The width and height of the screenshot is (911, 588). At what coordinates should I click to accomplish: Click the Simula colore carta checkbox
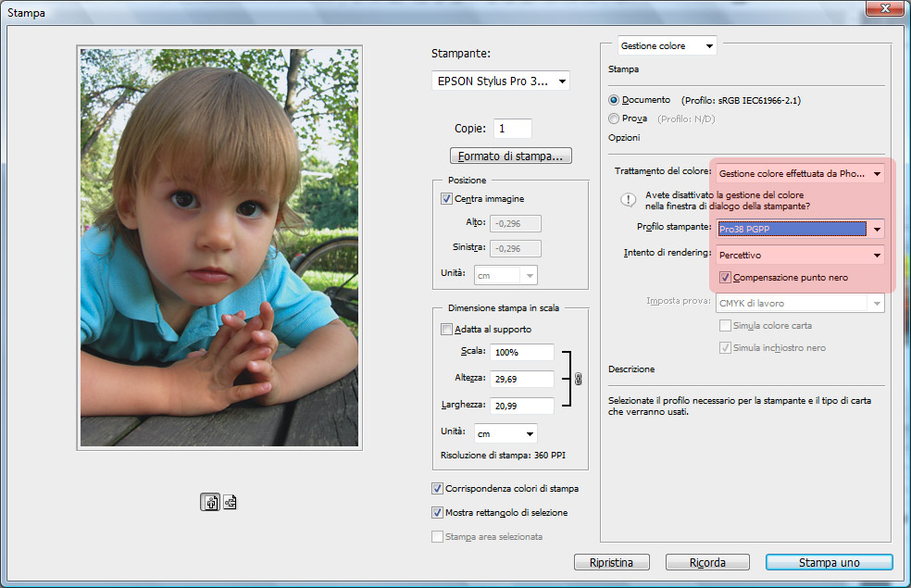tap(725, 325)
